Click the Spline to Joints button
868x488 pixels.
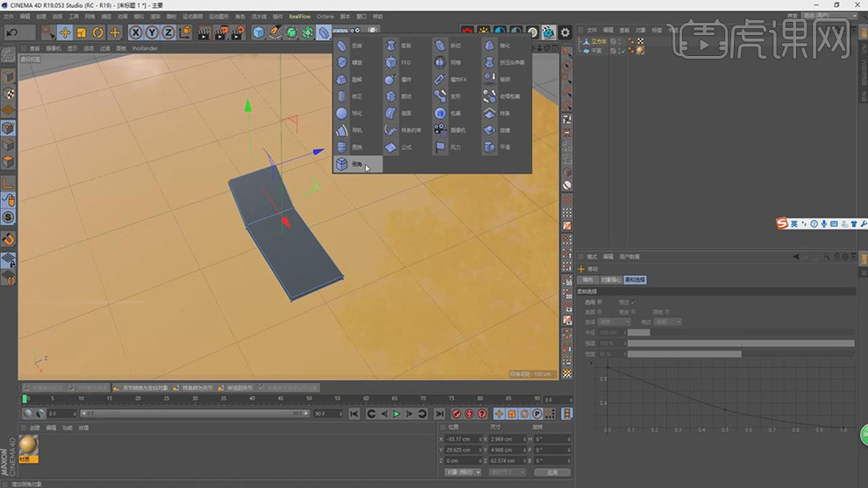pos(193,388)
